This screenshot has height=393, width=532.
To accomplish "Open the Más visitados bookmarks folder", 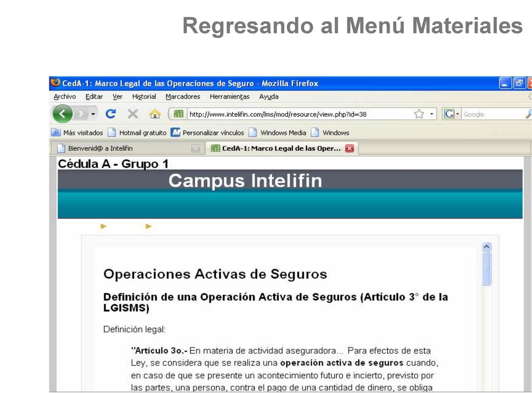I will (x=77, y=132).
